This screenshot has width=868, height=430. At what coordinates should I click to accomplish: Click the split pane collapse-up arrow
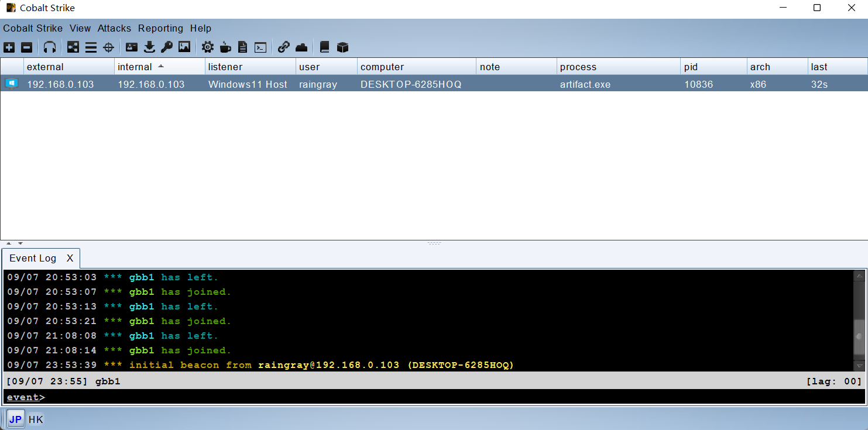[x=9, y=243]
